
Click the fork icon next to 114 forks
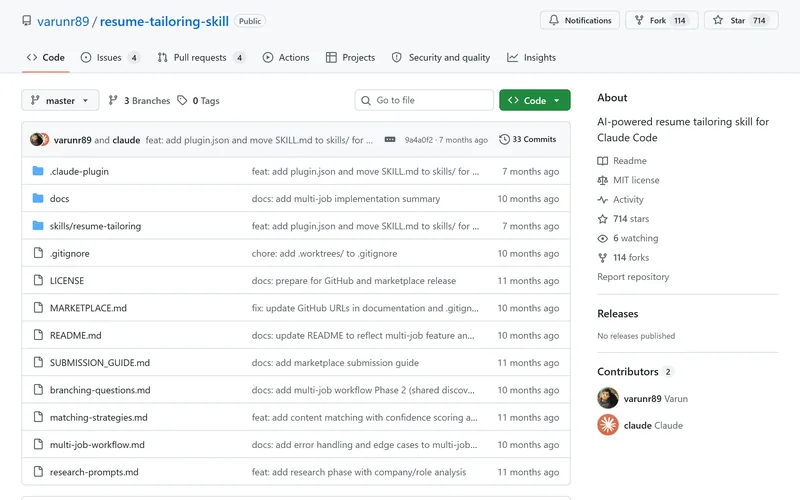pos(603,258)
